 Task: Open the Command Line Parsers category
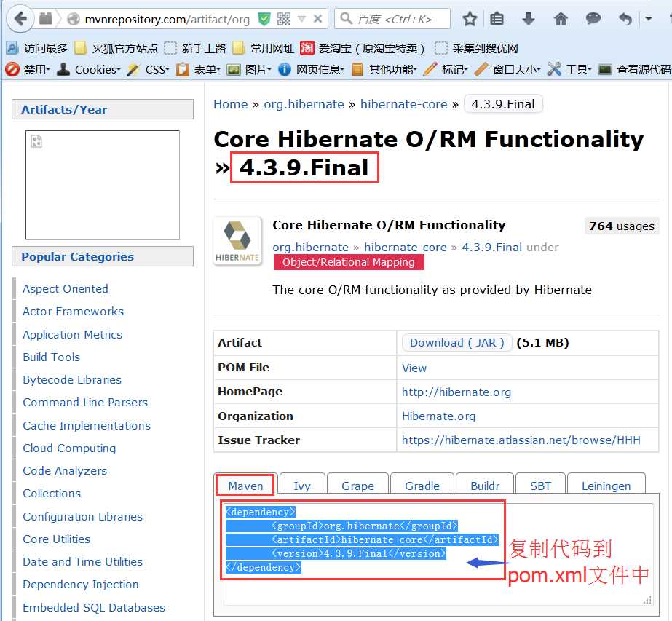pos(85,402)
